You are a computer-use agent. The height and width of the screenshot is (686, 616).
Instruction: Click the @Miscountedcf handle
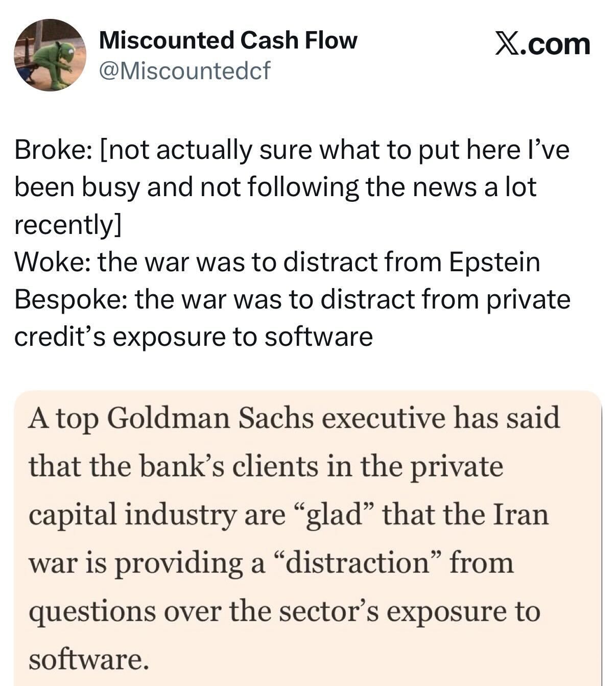click(x=184, y=70)
